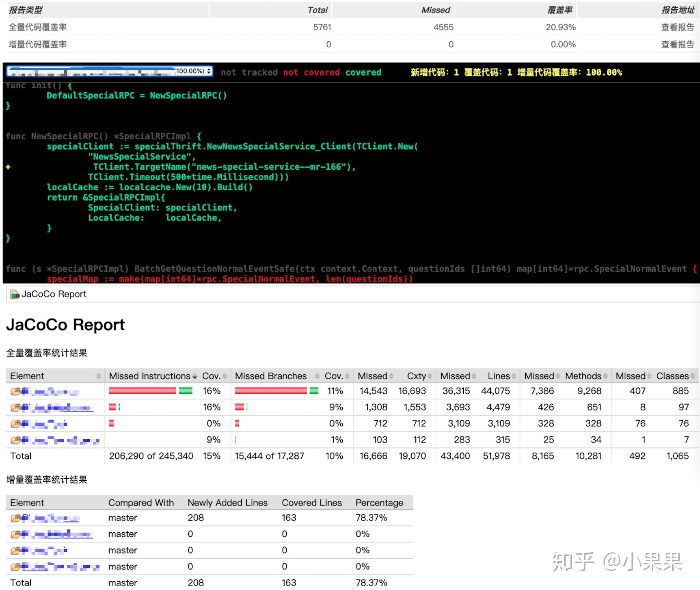700x590 pixels.
Task: Click the 'func NewSpecialRPC()' code line
Action: [104, 136]
